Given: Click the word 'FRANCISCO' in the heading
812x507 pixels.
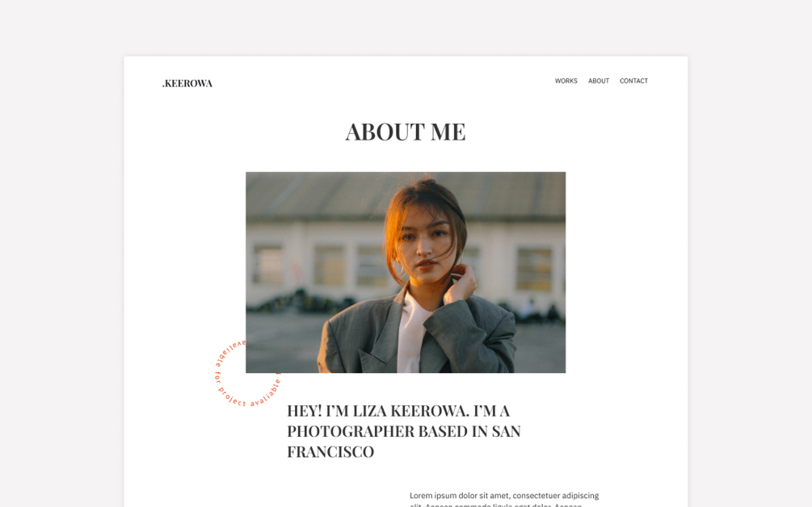Looking at the screenshot, I should pos(330,452).
